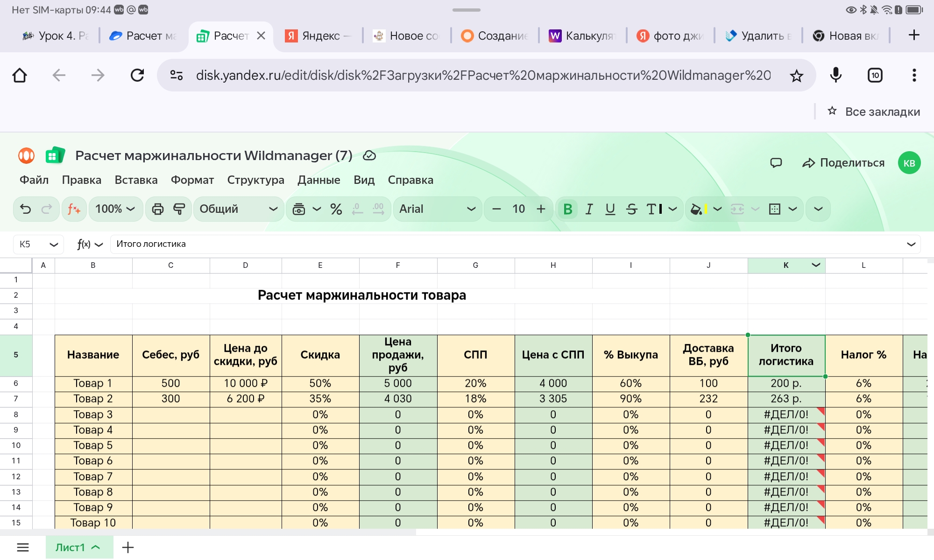Viewport: 934px width, 560px height.
Task: Expand the 100% zoom dropdown
Action: [115, 209]
